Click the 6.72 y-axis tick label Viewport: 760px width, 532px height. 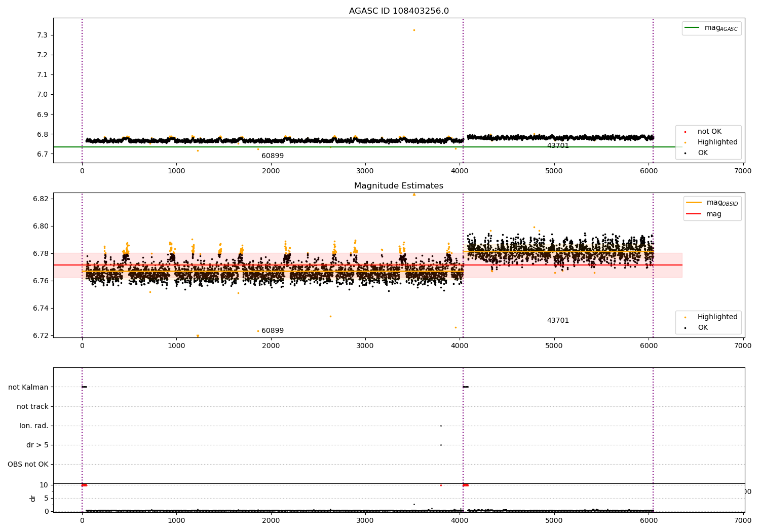point(41,335)
